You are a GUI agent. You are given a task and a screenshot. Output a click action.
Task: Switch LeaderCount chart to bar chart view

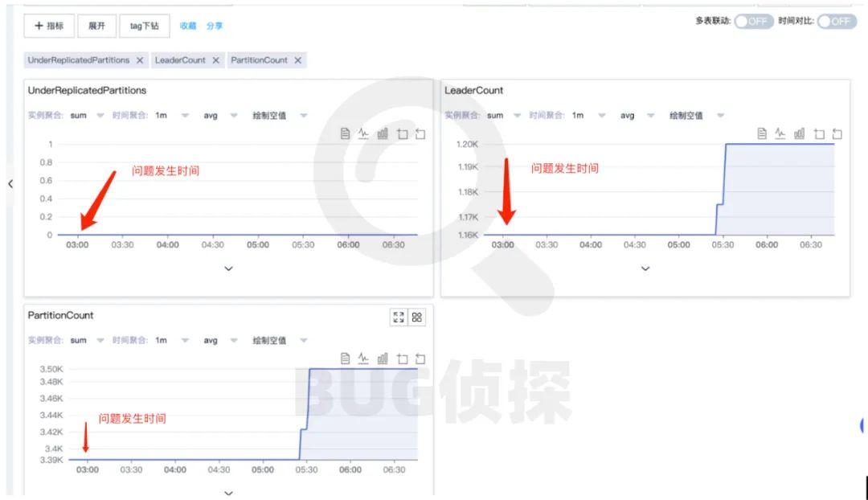click(x=797, y=134)
